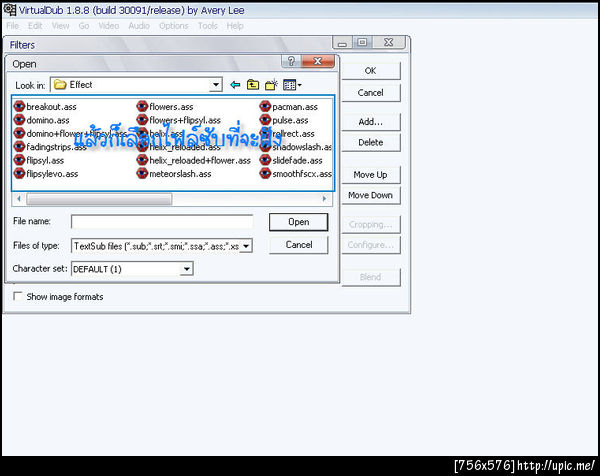Click the file list scroll left arrow
This screenshot has width=600, height=476.
[x=19, y=199]
